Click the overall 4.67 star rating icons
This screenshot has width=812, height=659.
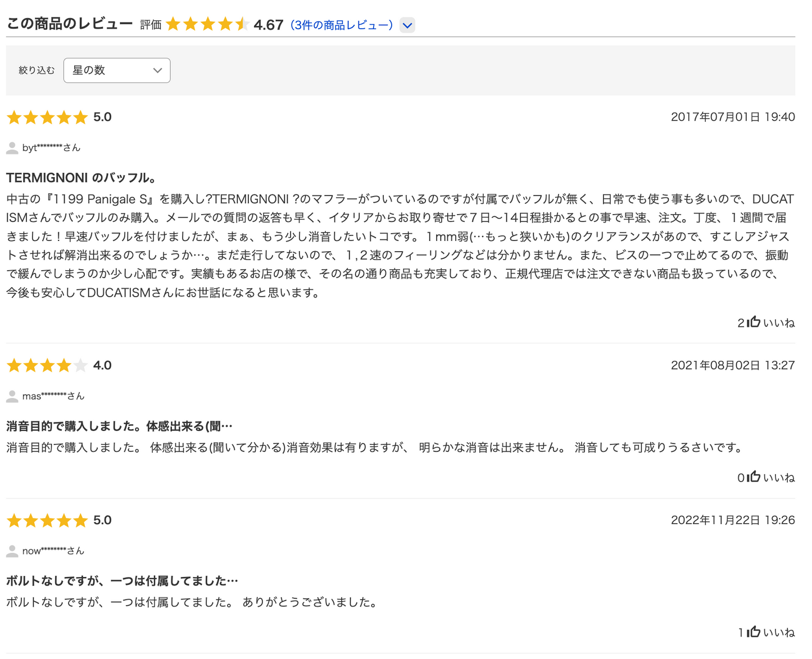(x=207, y=25)
